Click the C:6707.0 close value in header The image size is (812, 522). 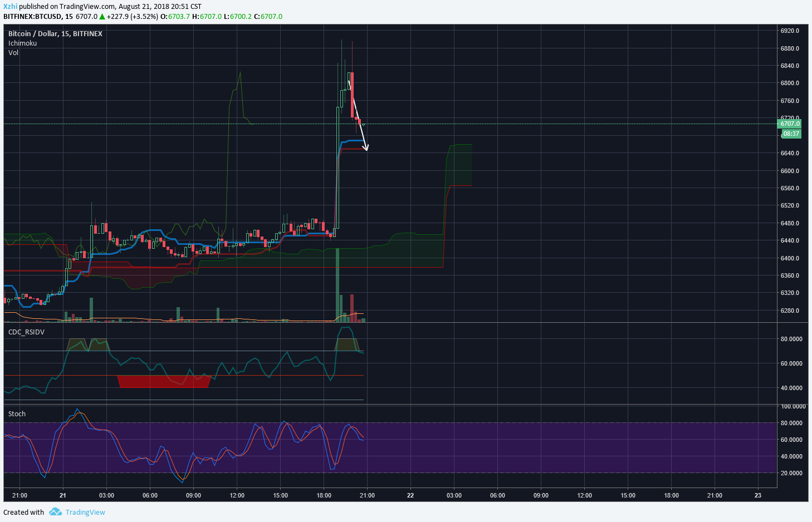pyautogui.click(x=268, y=17)
